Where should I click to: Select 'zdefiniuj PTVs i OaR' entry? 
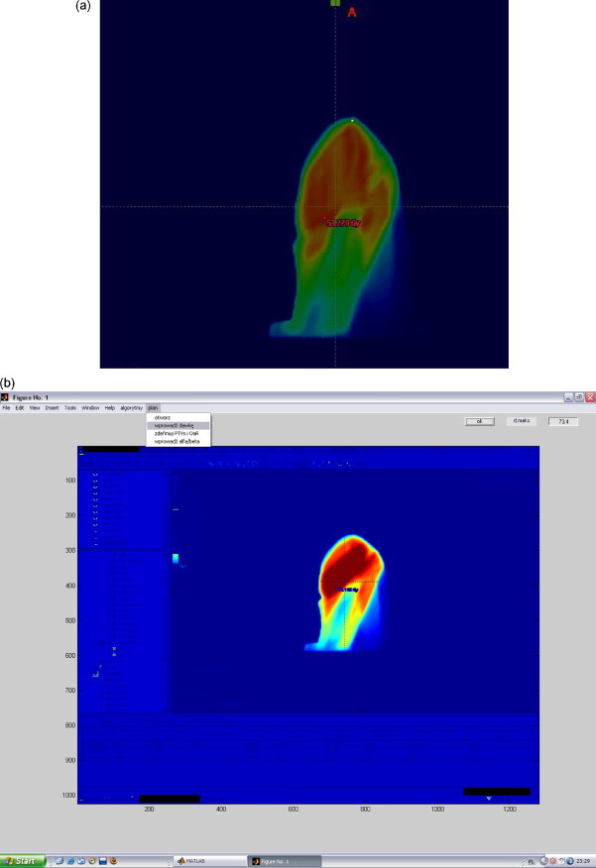[179, 433]
